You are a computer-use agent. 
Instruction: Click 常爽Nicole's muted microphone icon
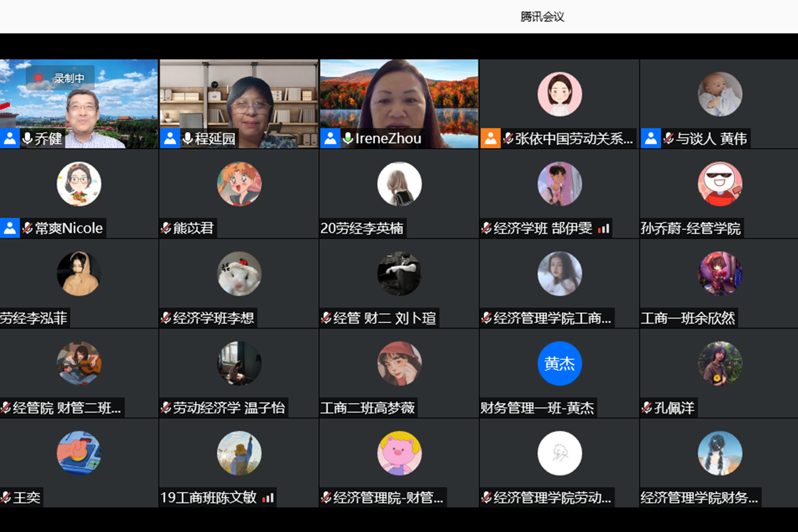[x=28, y=228]
